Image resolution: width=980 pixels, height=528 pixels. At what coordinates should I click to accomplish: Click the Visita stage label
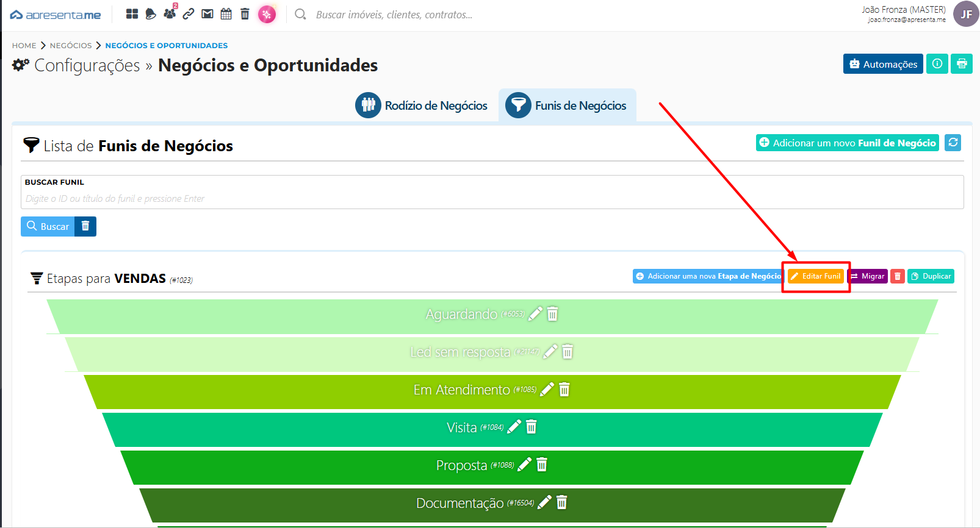click(462, 427)
